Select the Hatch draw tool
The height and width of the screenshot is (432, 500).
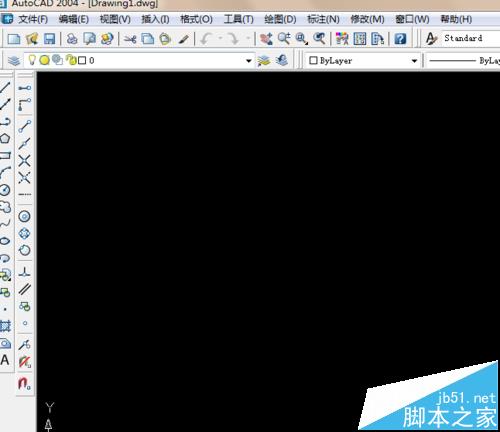tap(5, 326)
